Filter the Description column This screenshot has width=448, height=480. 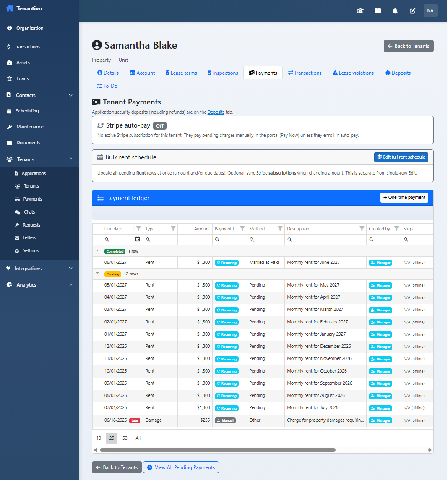coord(362,228)
